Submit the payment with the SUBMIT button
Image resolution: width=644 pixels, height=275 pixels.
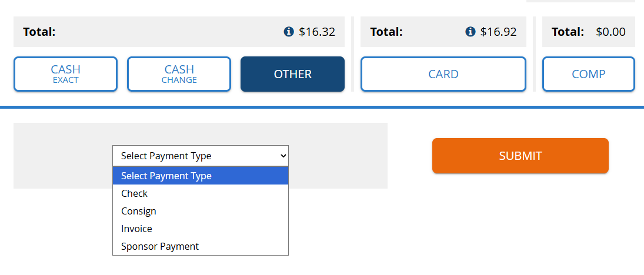click(520, 156)
